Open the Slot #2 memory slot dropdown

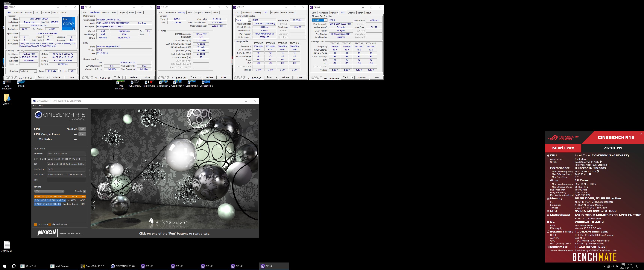320,20
